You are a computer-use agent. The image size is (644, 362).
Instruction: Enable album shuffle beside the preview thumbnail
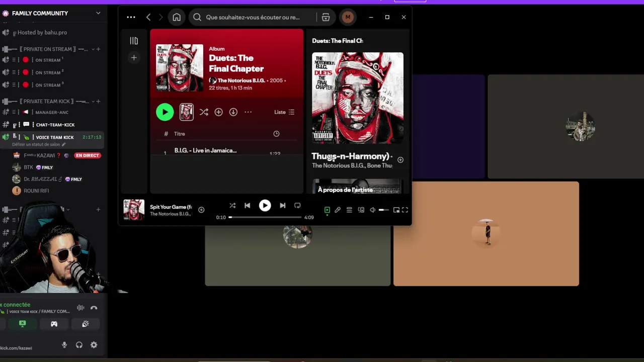point(204,112)
